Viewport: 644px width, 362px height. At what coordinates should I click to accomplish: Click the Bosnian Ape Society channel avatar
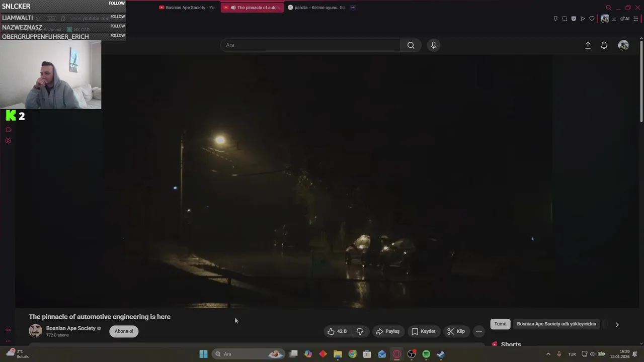coord(36,331)
